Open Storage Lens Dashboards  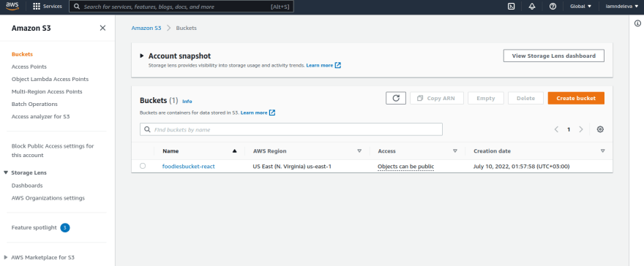27,186
